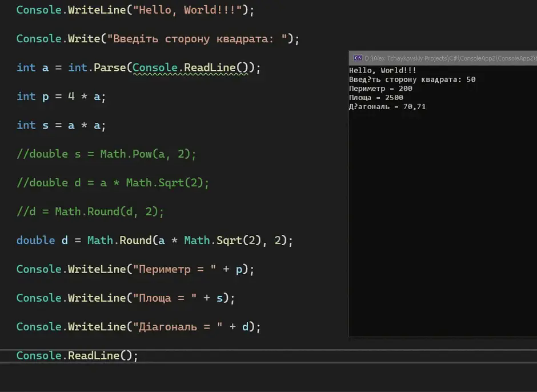This screenshot has width=537, height=392.
Task: Click the double d = Math.Round statement
Action: (x=155, y=240)
